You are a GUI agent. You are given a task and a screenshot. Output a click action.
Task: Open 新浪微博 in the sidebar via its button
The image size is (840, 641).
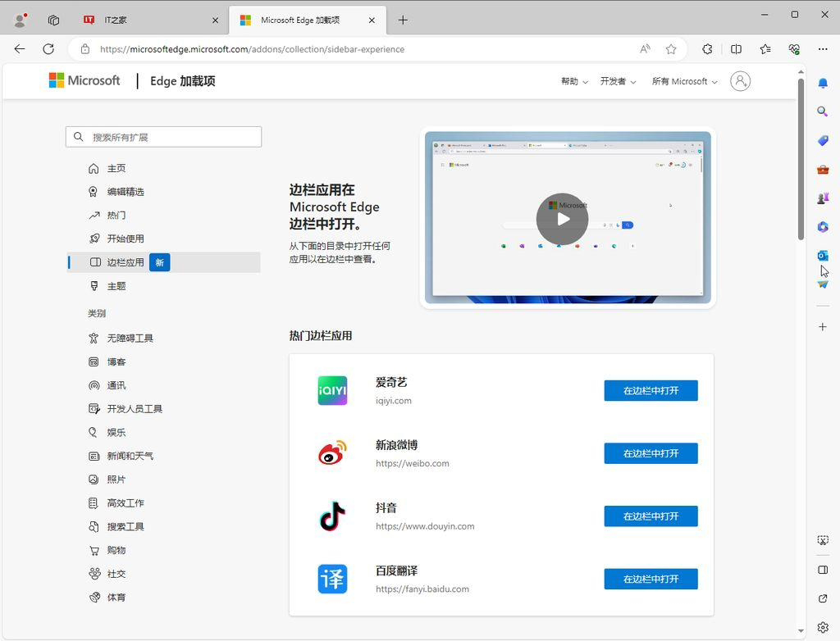point(651,453)
